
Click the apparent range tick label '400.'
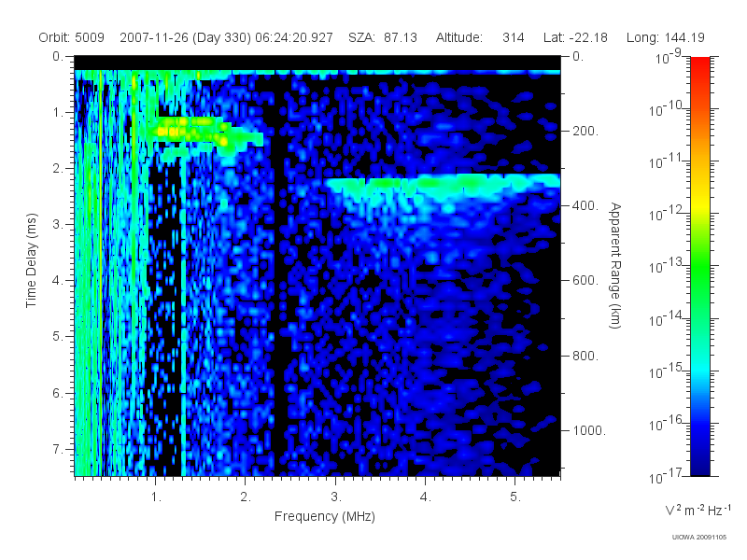coord(585,205)
